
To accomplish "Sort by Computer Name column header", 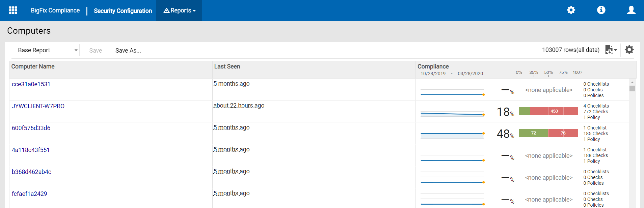I will [x=33, y=67].
